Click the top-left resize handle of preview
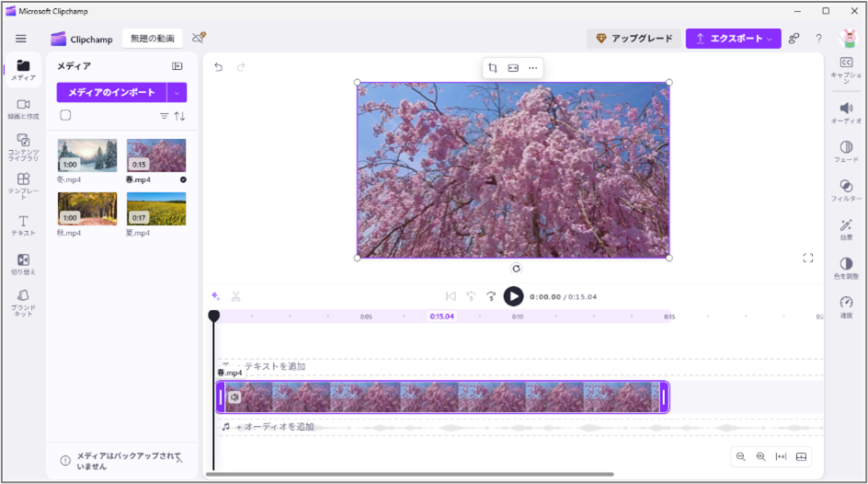 pyautogui.click(x=357, y=83)
